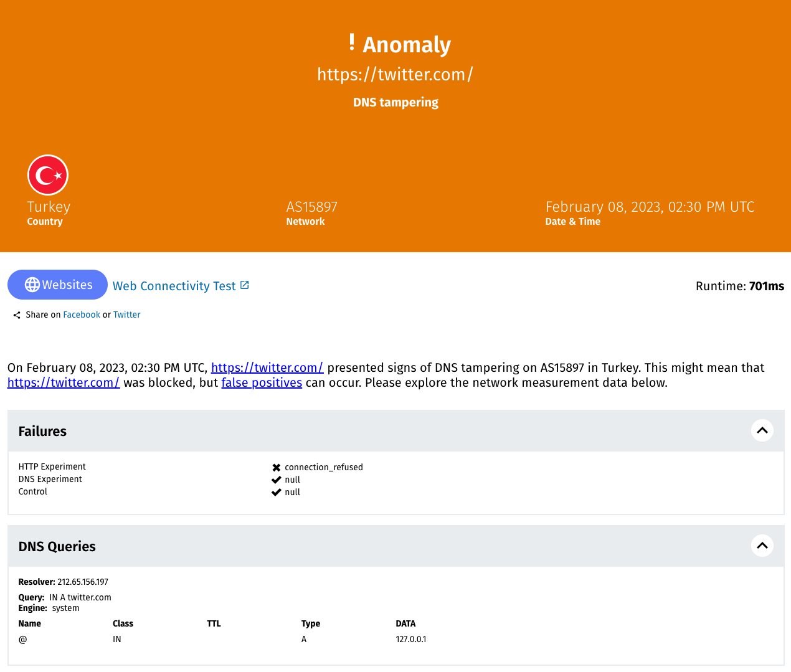Click the Turkey flag icon
This screenshot has height=672, width=791.
point(48,175)
